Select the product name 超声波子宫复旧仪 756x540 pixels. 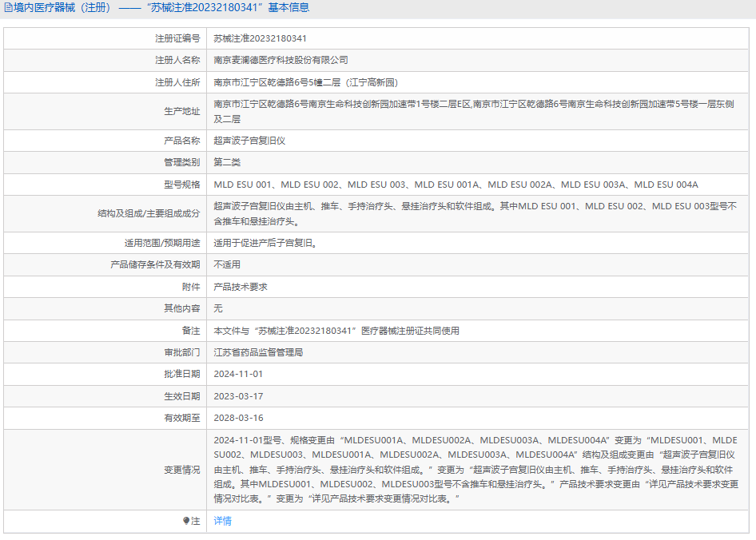pyautogui.click(x=249, y=140)
